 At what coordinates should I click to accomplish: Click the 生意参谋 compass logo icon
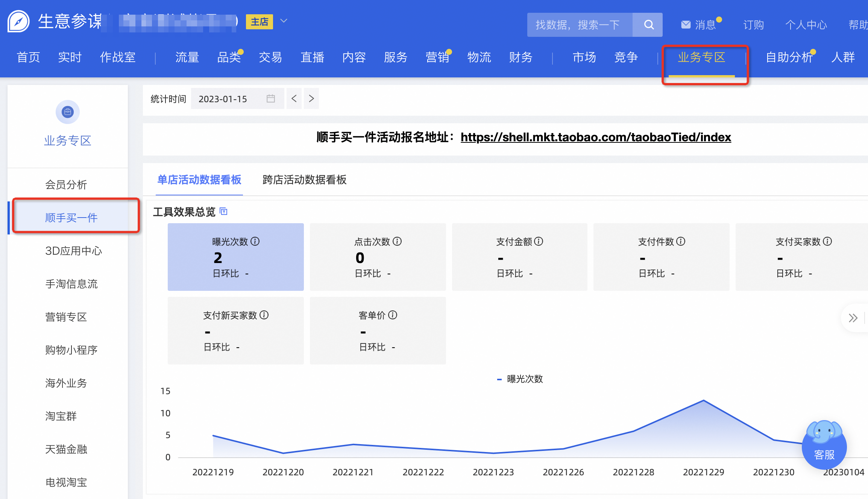18,21
